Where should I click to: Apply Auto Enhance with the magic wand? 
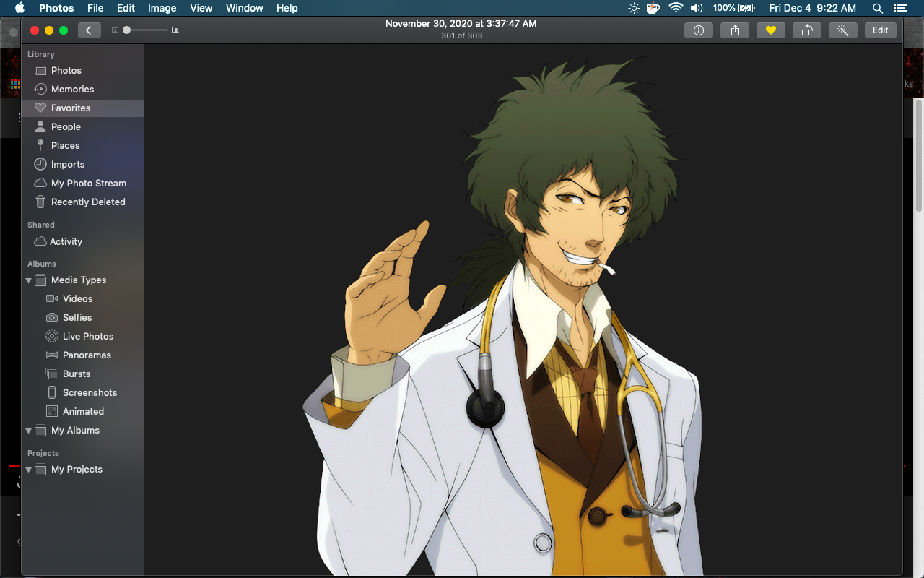coord(843,30)
